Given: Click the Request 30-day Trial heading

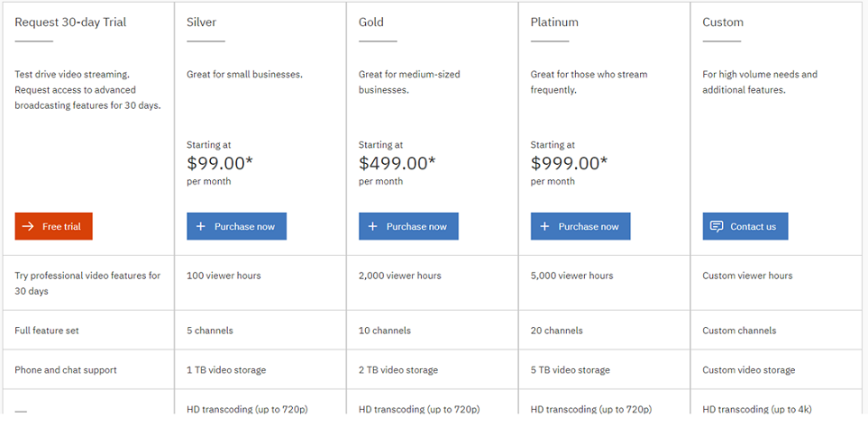Looking at the screenshot, I should (70, 23).
